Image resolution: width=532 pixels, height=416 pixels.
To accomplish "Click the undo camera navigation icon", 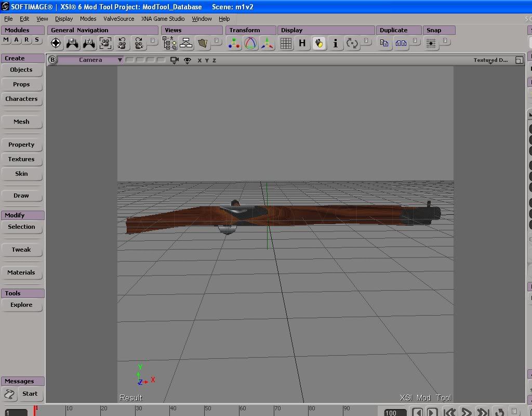I will click(122, 43).
